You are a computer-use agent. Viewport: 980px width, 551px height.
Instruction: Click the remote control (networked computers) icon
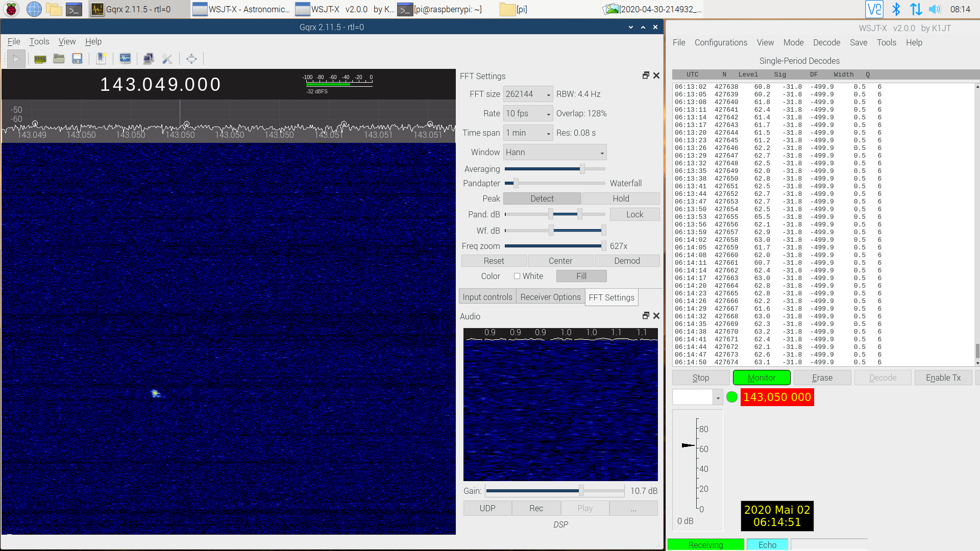[149, 59]
